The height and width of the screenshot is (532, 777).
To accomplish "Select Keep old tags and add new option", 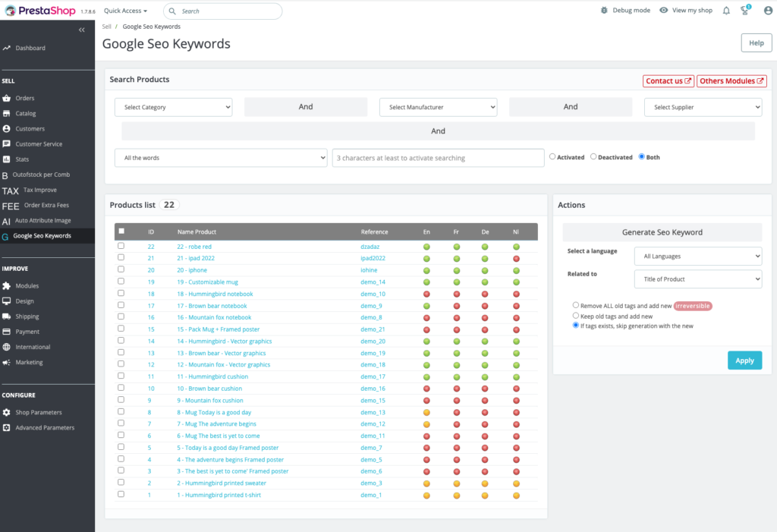I will 576,316.
